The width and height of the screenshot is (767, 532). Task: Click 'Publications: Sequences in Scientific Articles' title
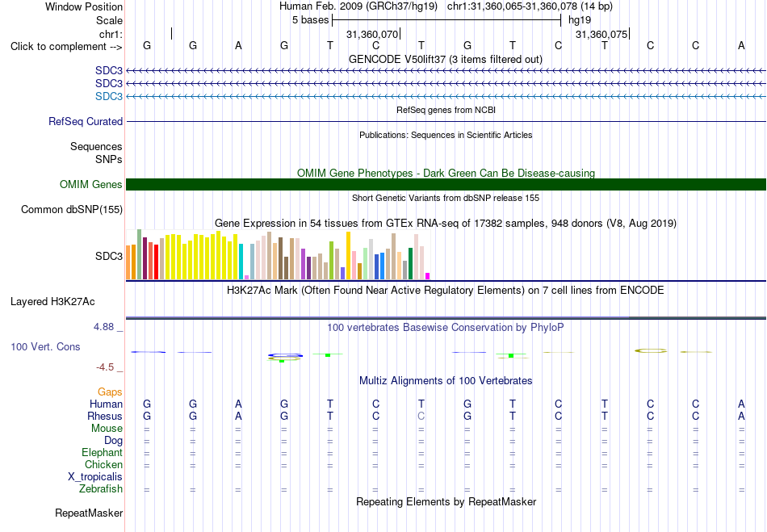coord(446,135)
